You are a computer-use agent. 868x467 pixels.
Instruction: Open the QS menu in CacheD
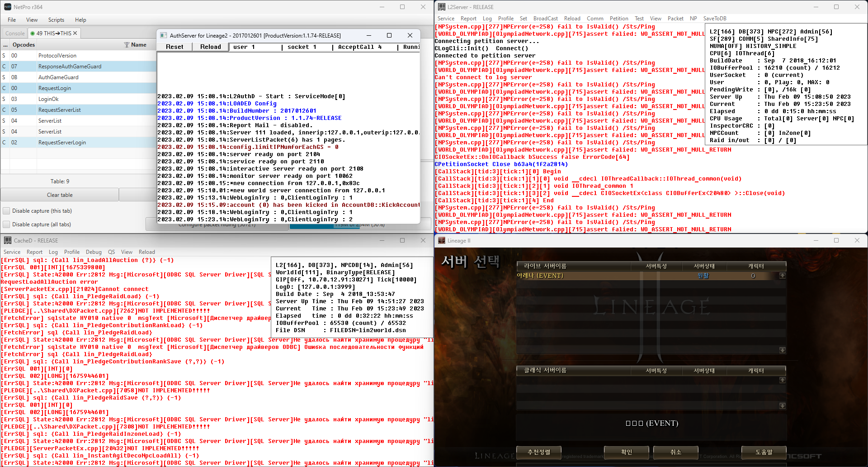pos(111,252)
